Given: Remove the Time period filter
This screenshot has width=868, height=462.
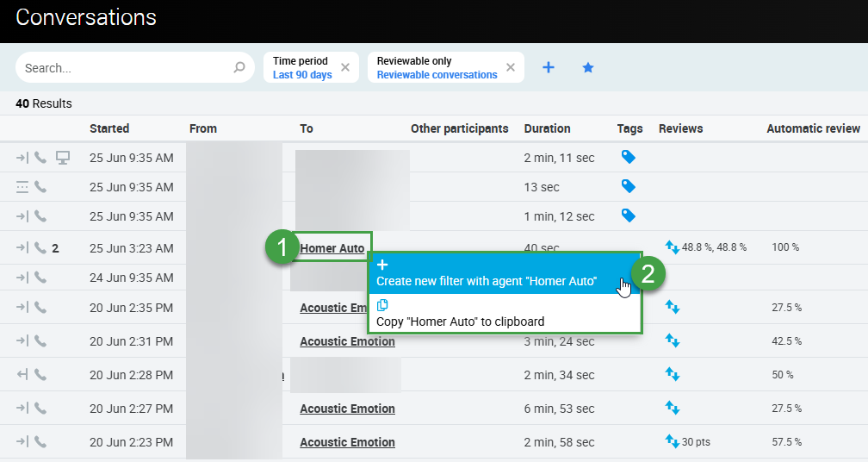Looking at the screenshot, I should tap(345, 67).
